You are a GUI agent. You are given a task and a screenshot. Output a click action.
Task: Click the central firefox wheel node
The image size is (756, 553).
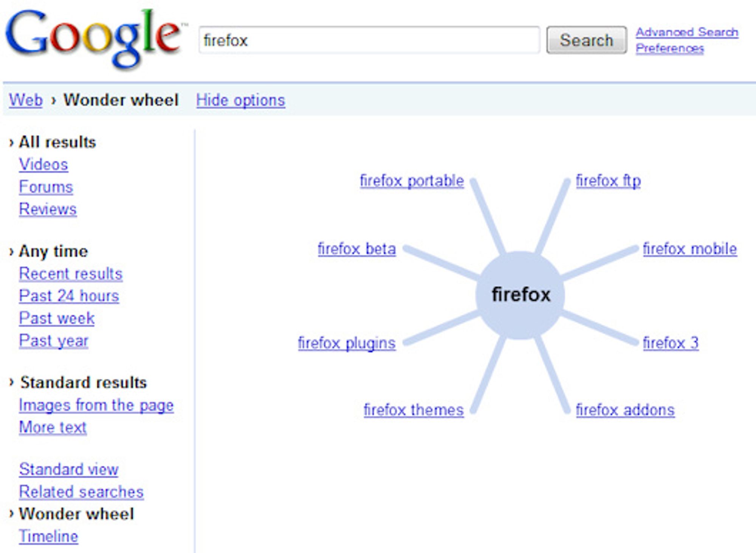click(520, 295)
